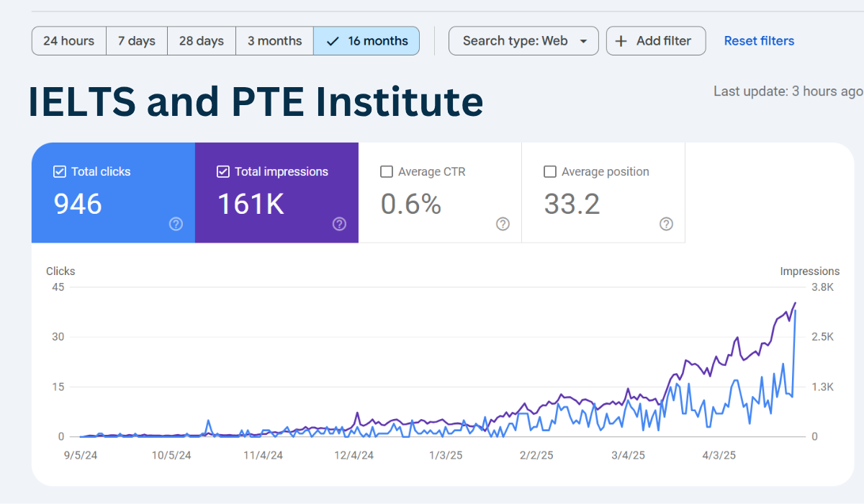Open the Total clicks help tooltip icon
864x504 pixels.
tap(176, 224)
